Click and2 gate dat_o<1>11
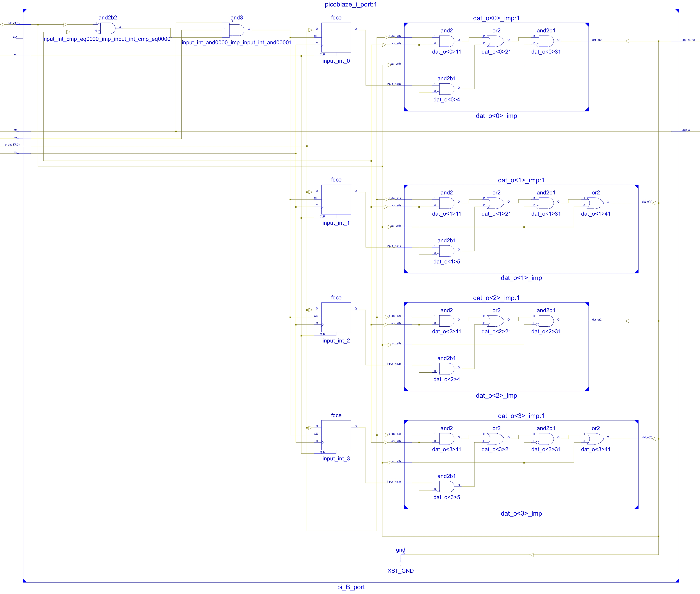Screen dimensions: 700x594 pyautogui.click(x=446, y=203)
